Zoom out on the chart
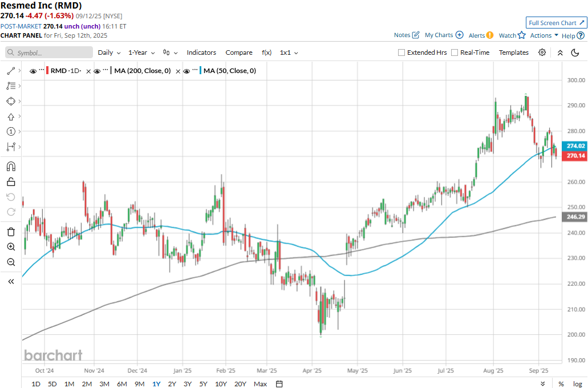Viewport: 588px width, 388px height. (11, 262)
